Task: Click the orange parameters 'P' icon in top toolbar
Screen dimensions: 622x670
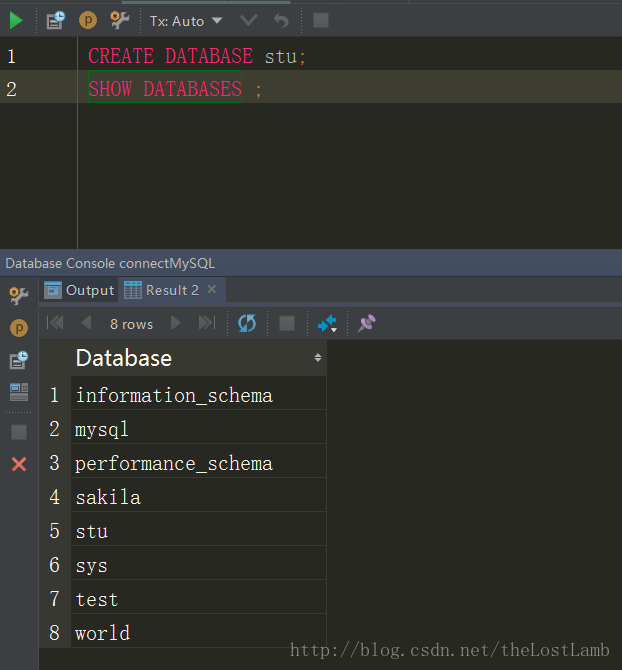Action: click(x=88, y=20)
